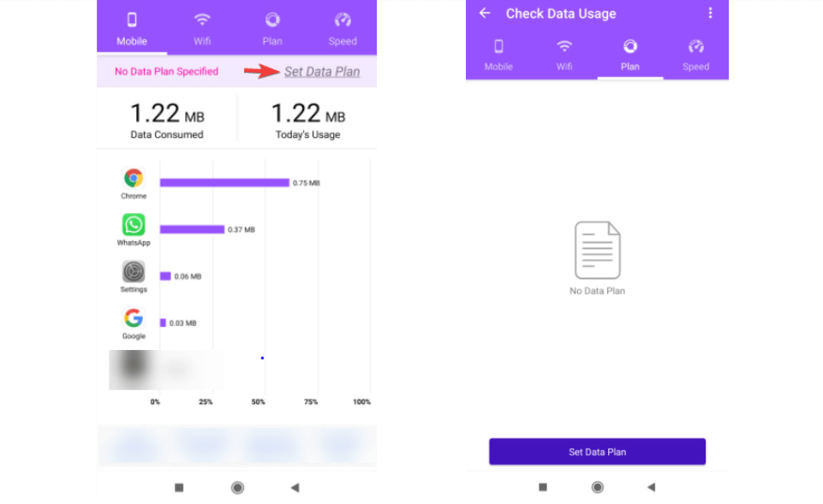Click the 75% axis label
The width and height of the screenshot is (823, 504).
coord(311,401)
